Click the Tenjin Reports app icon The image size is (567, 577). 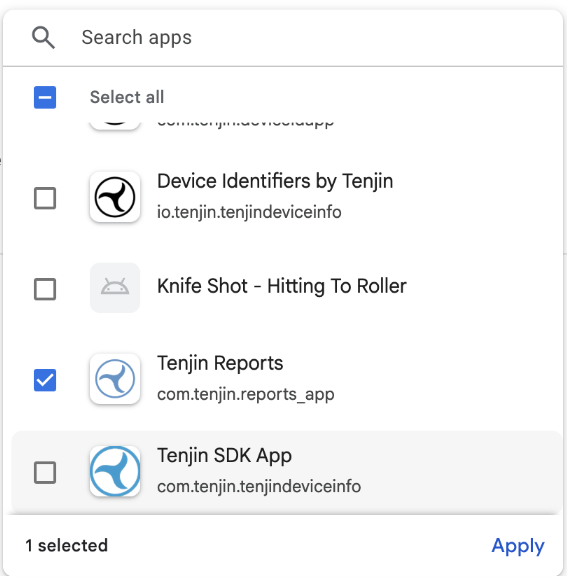pyautogui.click(x=115, y=379)
